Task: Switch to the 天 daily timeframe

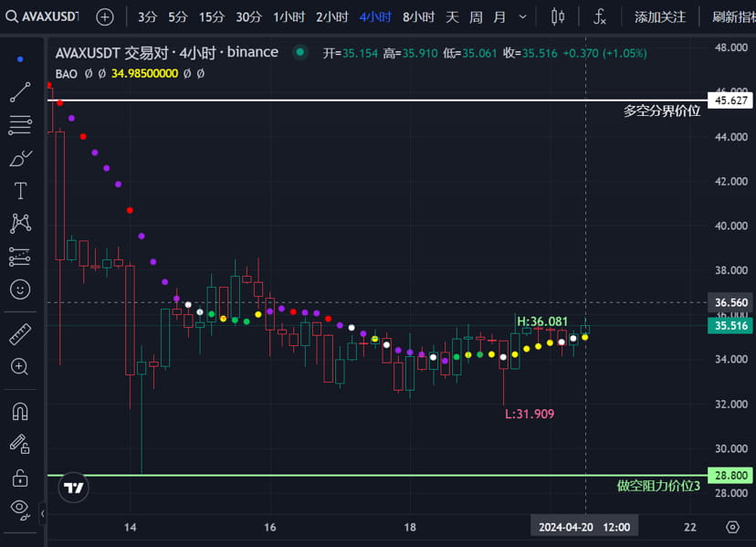Action: (x=451, y=16)
